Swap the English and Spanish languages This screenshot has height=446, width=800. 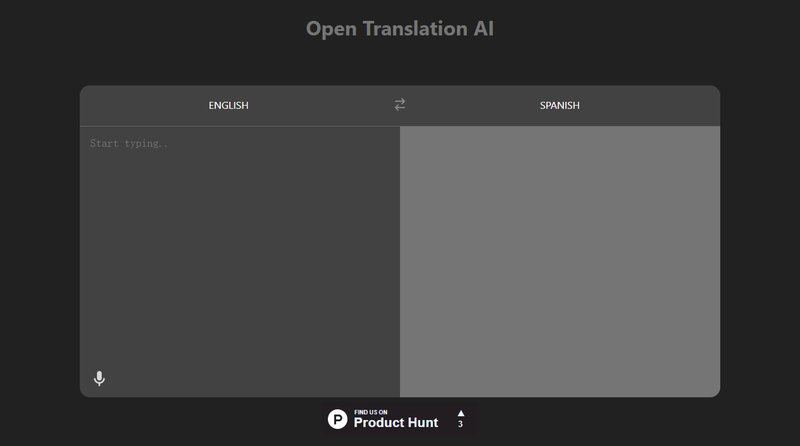[400, 105]
